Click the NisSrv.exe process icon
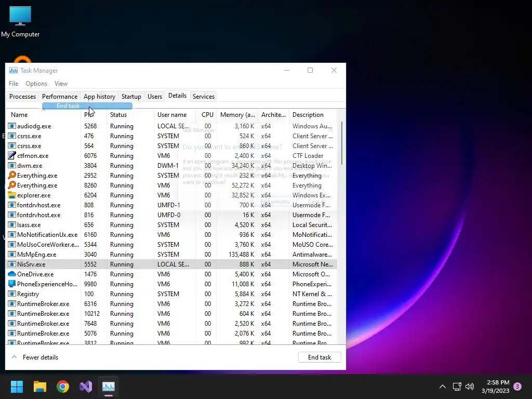Image resolution: width=532 pixels, height=399 pixels. (x=12, y=264)
